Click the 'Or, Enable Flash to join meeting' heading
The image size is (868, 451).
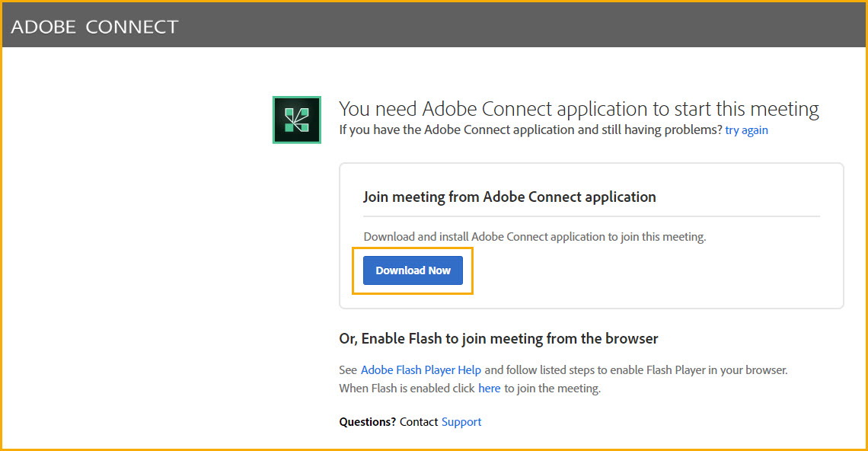coord(498,338)
